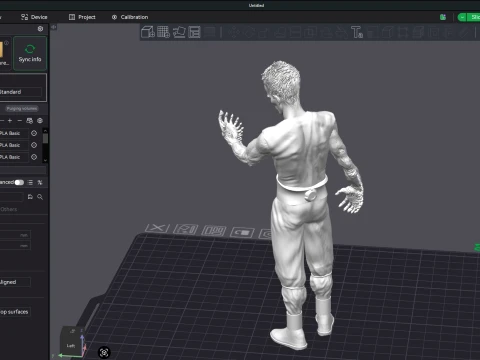Viewport: 480px width, 360px height.
Task: Click the Left face of view cube
Action: (x=71, y=346)
